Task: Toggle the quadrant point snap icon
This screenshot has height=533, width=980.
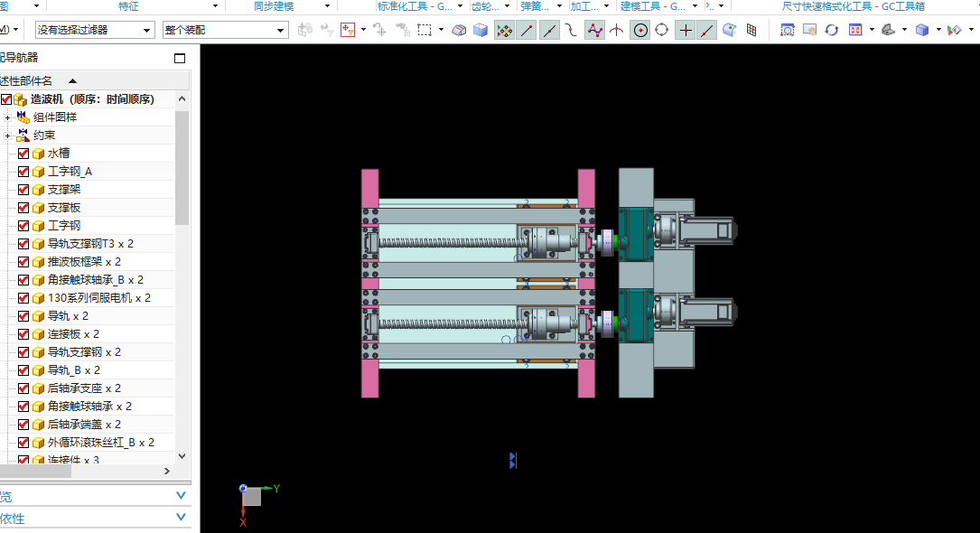Action: coord(661,30)
